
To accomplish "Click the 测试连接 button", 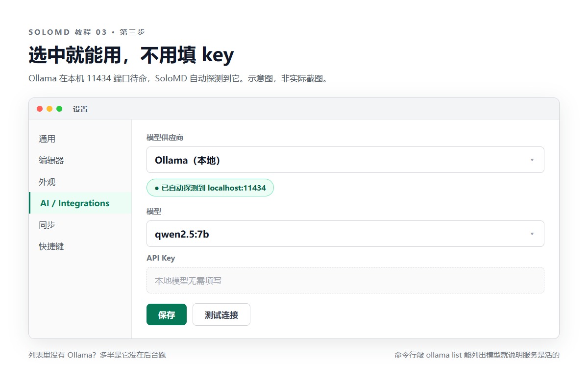I will pyautogui.click(x=221, y=314).
